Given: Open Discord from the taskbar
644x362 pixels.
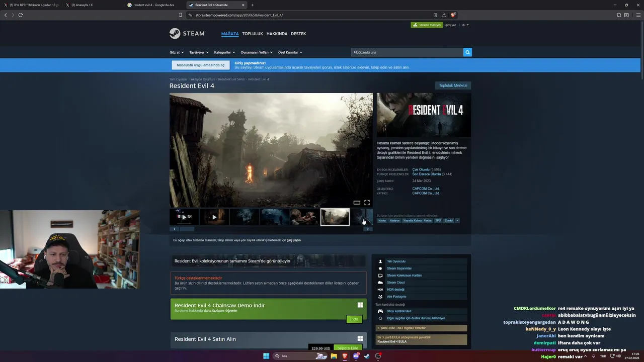Looking at the screenshot, I should pos(356,356).
